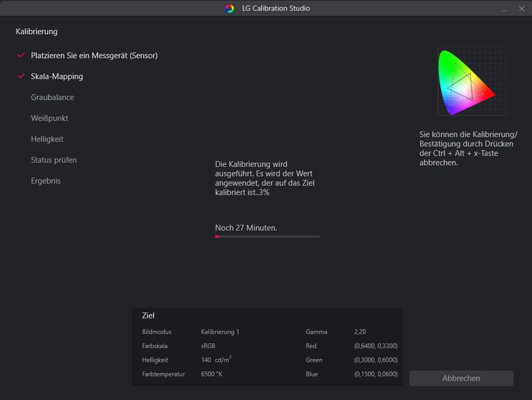
Task: Click the Ctrl + Alt + x cancel hint text
Action: [x=468, y=149]
